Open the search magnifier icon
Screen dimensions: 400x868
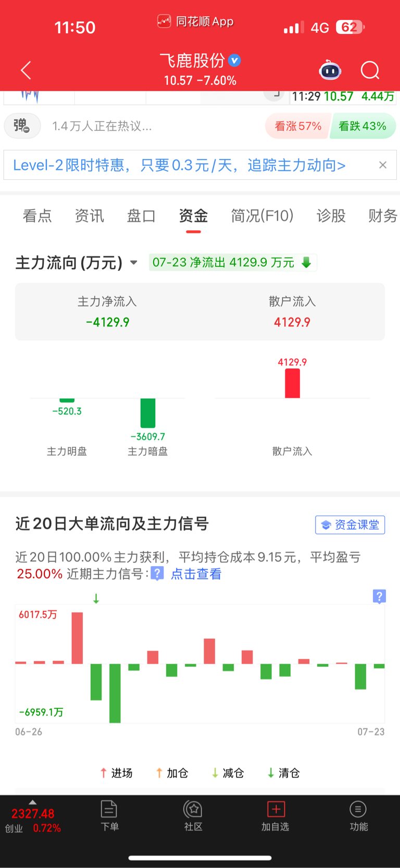pos(370,70)
